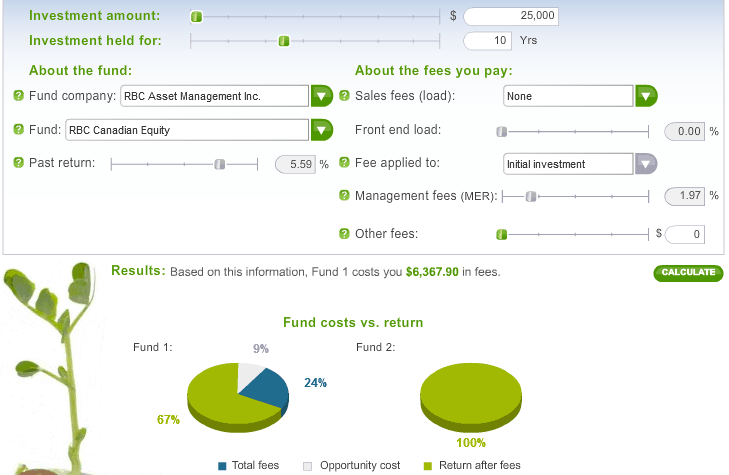This screenshot has width=729, height=475.
Task: Open the Fee applied to dropdown
Action: (646, 164)
